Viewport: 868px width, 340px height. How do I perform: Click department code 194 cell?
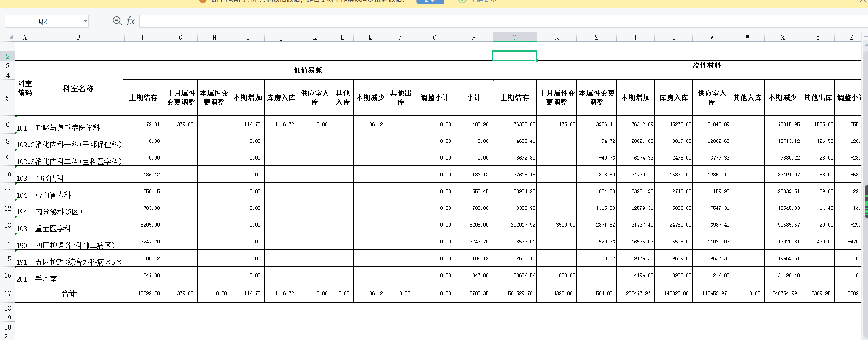click(x=24, y=208)
